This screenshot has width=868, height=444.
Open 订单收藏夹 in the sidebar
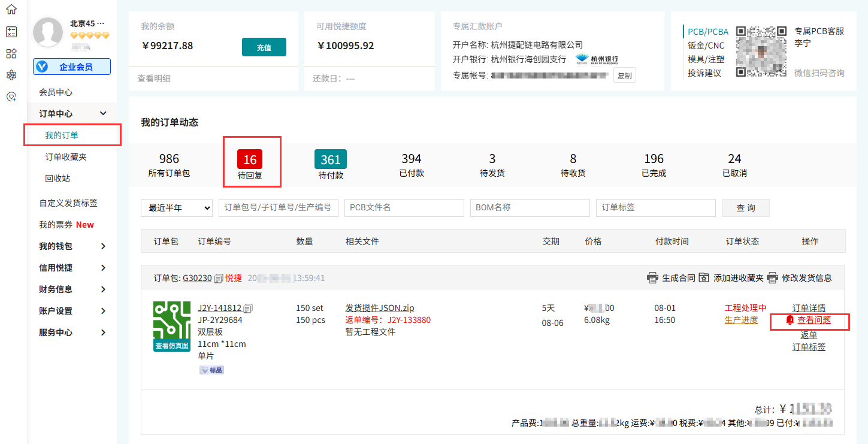click(66, 157)
